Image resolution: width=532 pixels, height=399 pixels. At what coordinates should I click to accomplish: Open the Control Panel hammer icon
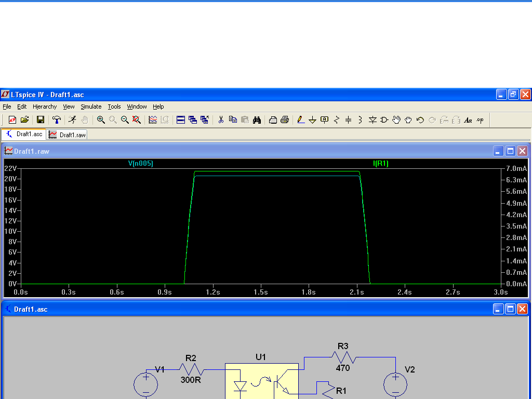pyautogui.click(x=57, y=120)
